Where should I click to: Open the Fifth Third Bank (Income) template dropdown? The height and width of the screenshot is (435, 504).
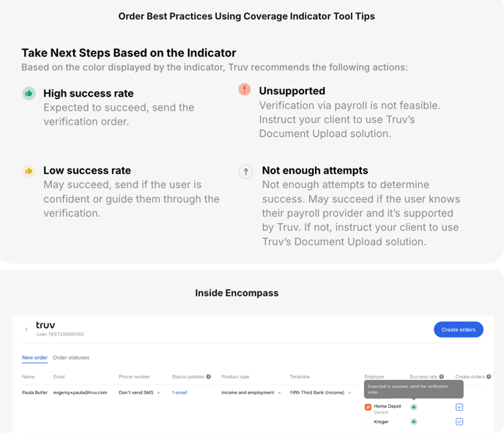click(320, 393)
